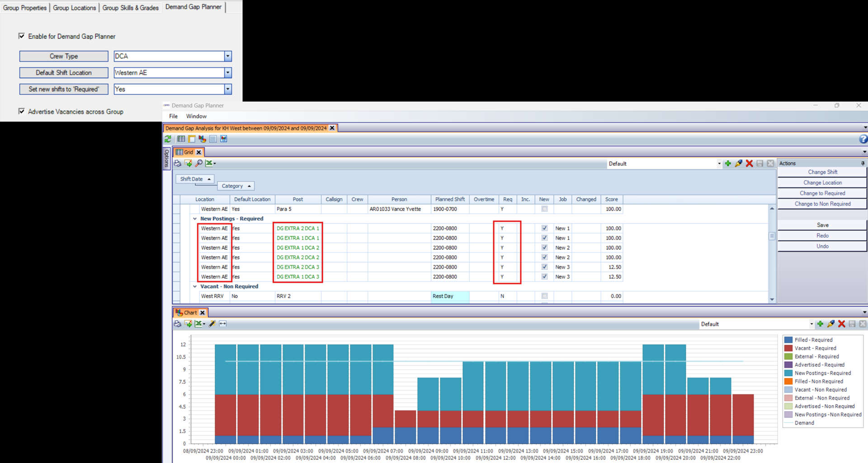Click the chart wizard wand icon
Image resolution: width=868 pixels, height=463 pixels.
tap(212, 324)
